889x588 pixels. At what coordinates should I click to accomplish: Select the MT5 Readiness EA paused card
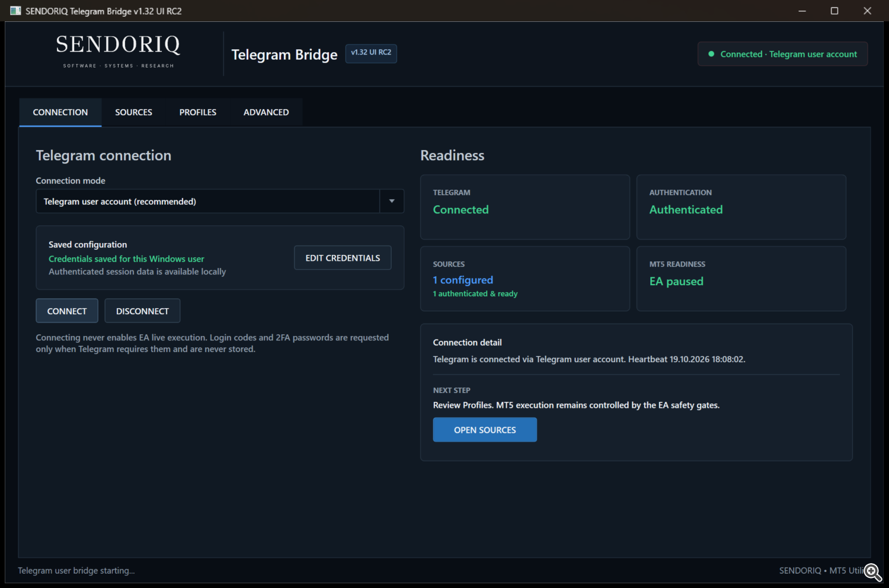click(741, 279)
